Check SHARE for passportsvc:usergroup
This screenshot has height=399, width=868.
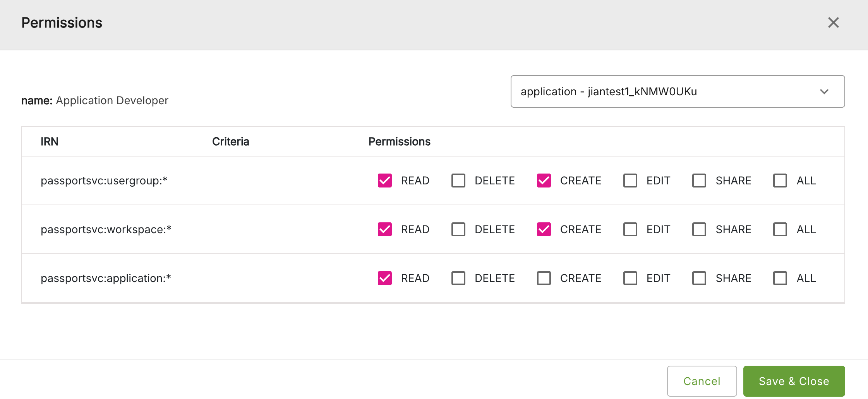699,181
